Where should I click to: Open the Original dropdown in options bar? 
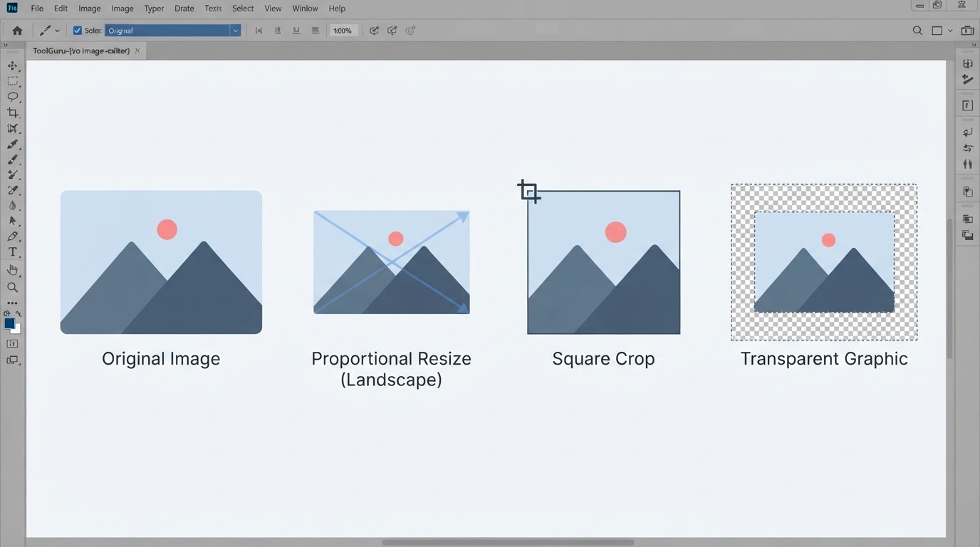(x=173, y=31)
